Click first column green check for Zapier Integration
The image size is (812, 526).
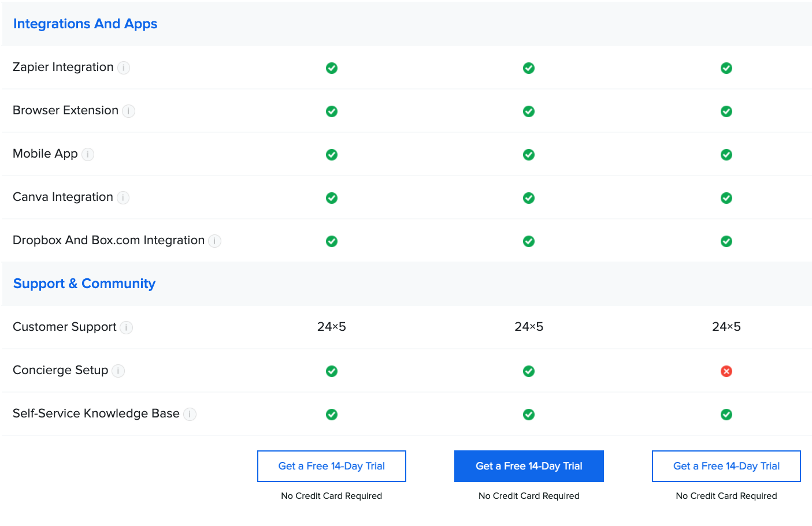[x=332, y=68]
